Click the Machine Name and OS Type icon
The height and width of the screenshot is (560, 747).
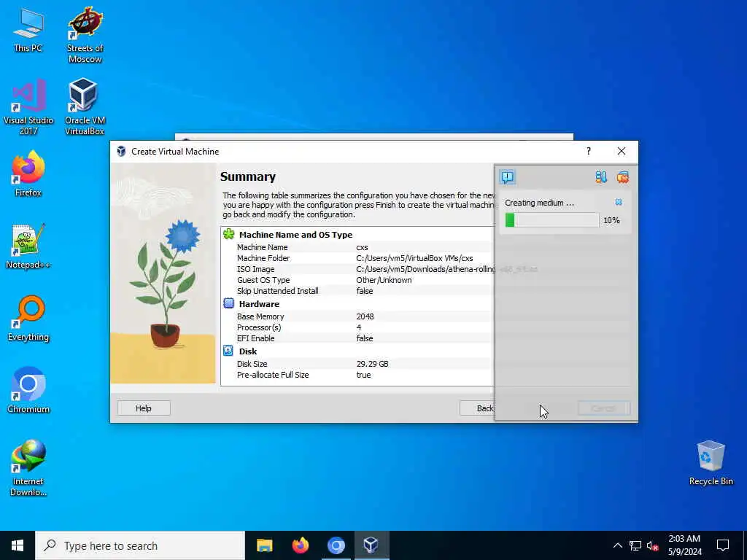pos(229,234)
